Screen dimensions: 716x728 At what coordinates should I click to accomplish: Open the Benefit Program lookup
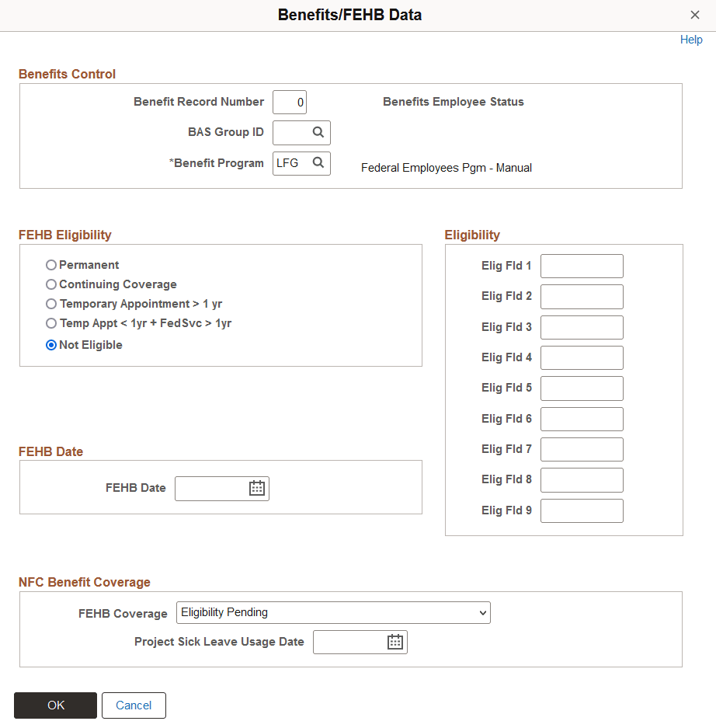318,163
